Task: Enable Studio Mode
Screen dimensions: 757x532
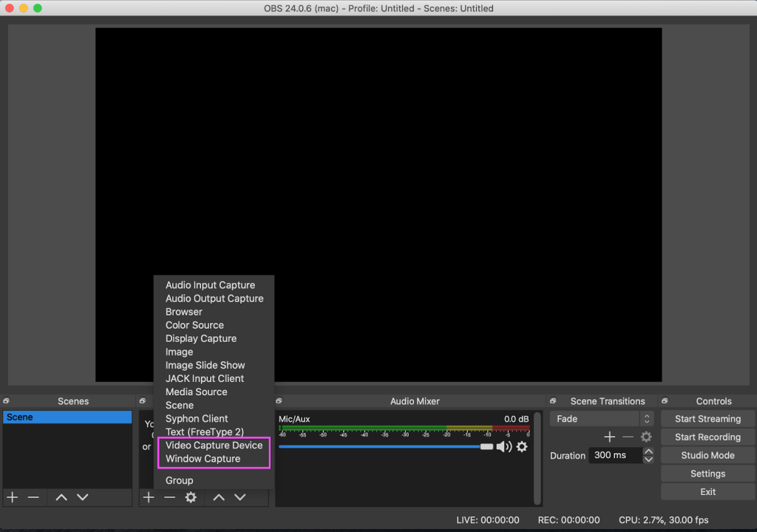Action: [x=707, y=456]
